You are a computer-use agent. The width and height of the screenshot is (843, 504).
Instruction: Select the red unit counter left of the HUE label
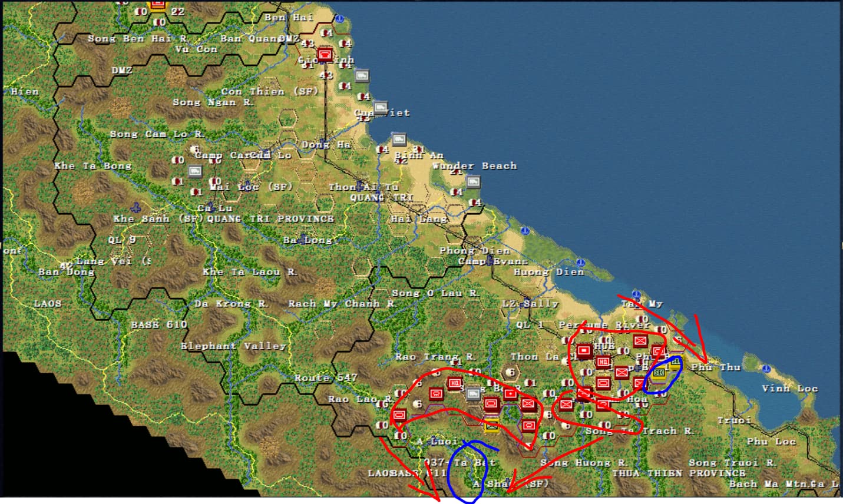[x=584, y=351]
